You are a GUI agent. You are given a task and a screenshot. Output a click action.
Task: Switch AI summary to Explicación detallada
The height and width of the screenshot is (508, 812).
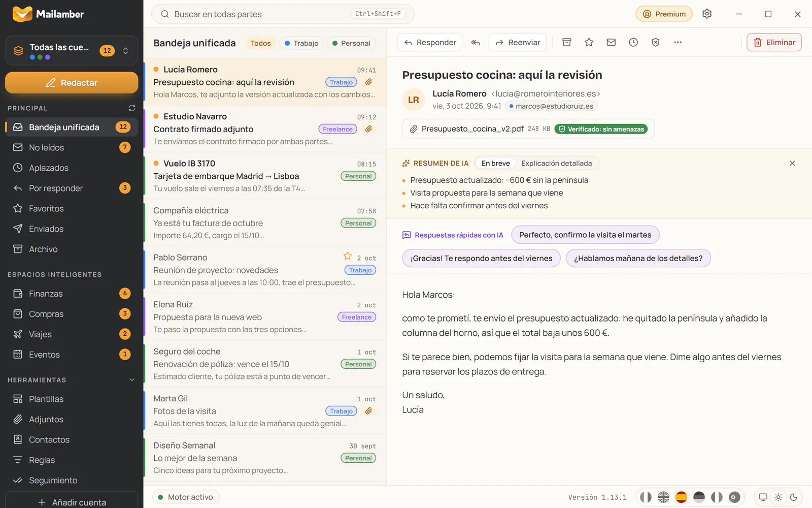click(556, 163)
